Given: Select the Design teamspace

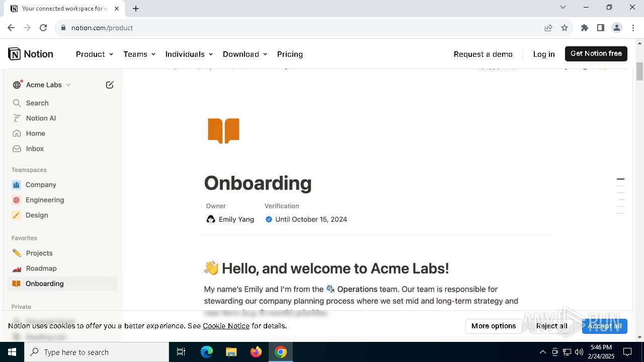Looking at the screenshot, I should click(x=37, y=215).
